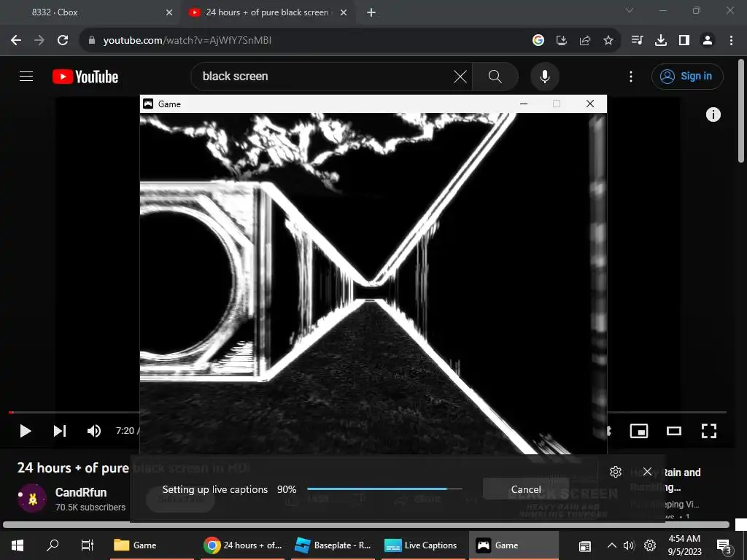The image size is (747, 560).
Task: Switch to Chrome 24 hours taskbar item
Action: coord(243,545)
